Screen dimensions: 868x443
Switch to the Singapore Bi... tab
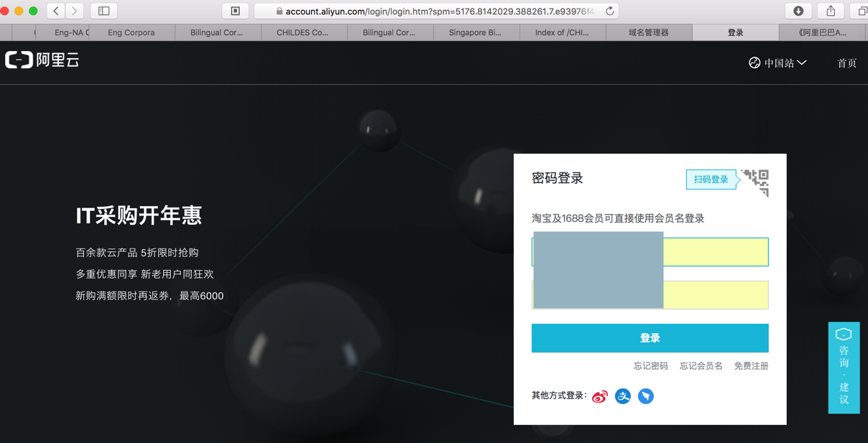pos(475,32)
